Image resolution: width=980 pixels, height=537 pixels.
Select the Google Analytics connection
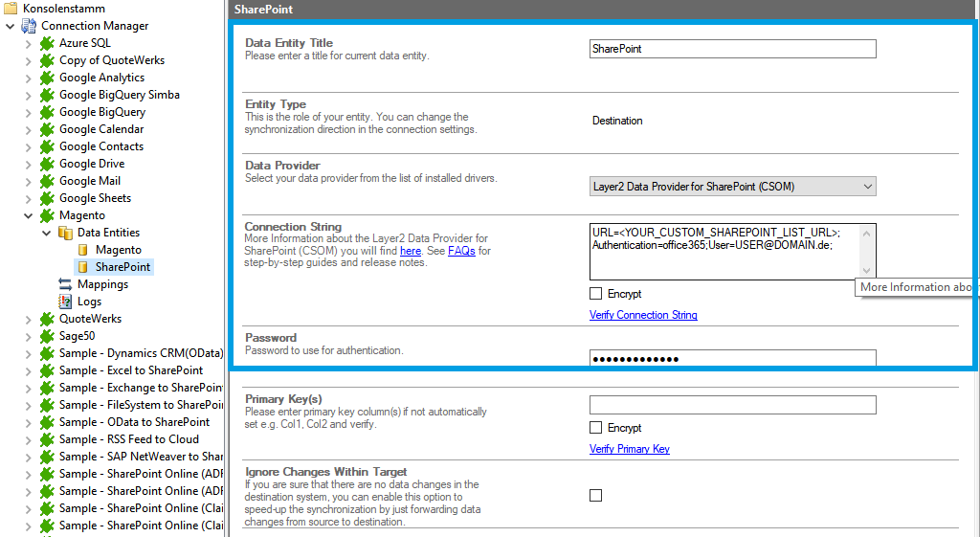pyautogui.click(x=101, y=78)
